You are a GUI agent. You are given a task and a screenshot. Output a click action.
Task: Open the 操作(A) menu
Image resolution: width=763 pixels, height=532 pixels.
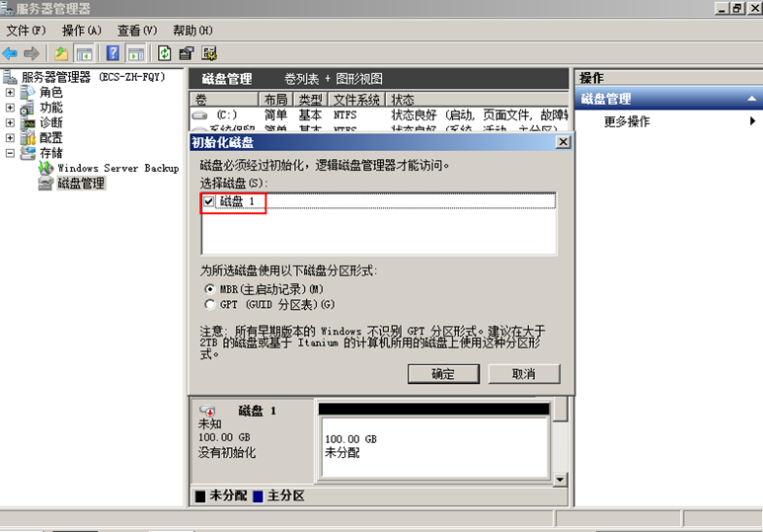(x=82, y=31)
